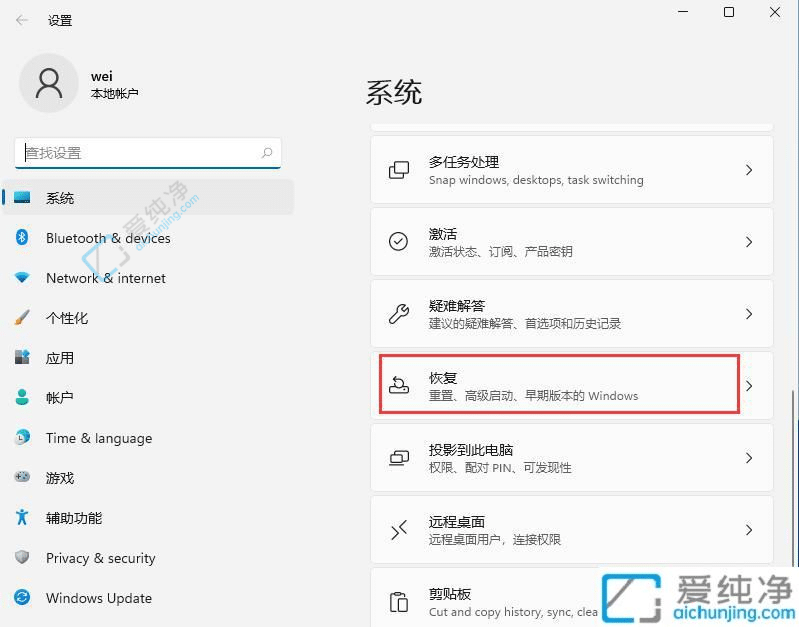Open Privacy & security section
This screenshot has height=627, width=799.
[148, 558]
